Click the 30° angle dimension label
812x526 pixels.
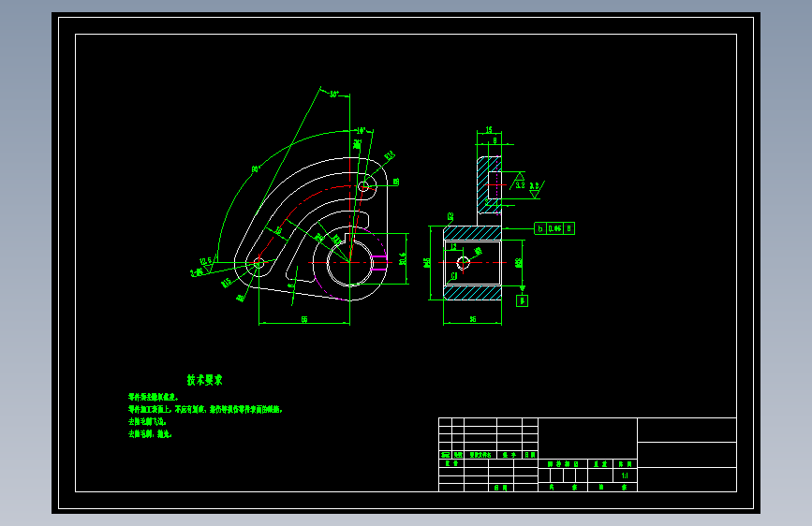pos(334,95)
